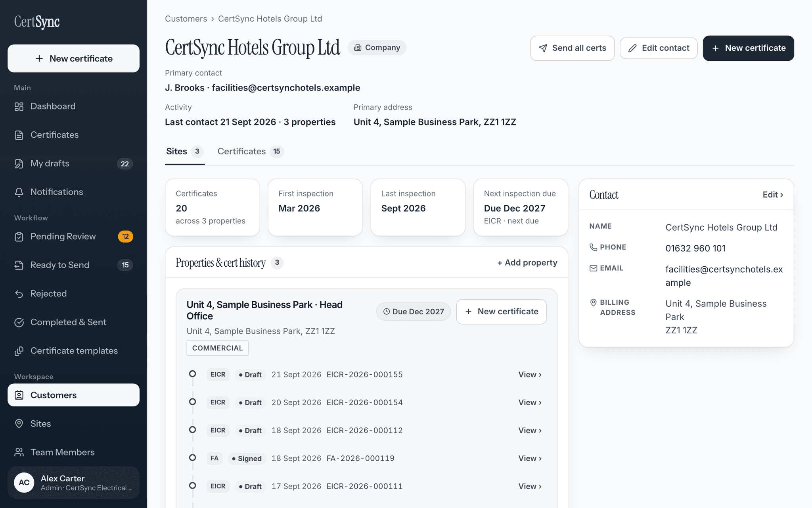Viewport: 812px width, 508px height.
Task: Switch to the Certificates tab with count 15
Action: tap(251, 152)
